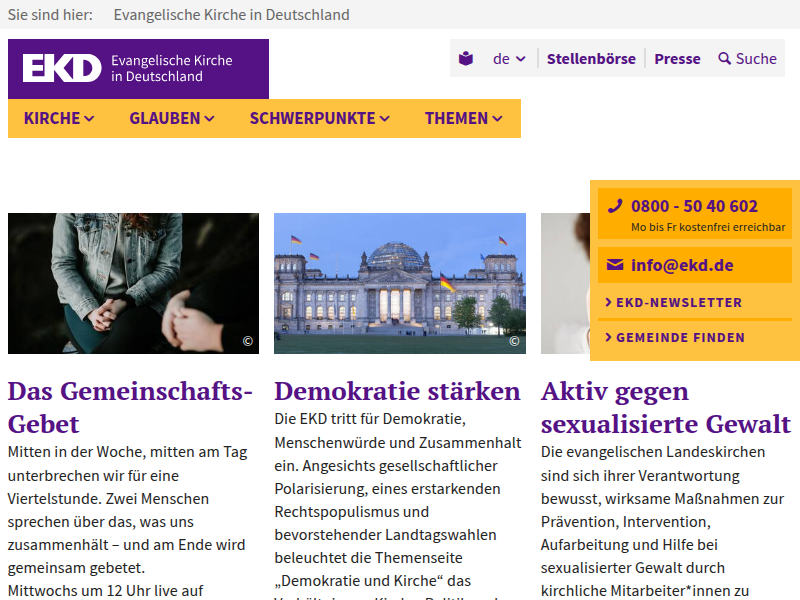Image resolution: width=800 pixels, height=600 pixels.
Task: Open the EKD-Newsletter link
Action: pyautogui.click(x=679, y=303)
